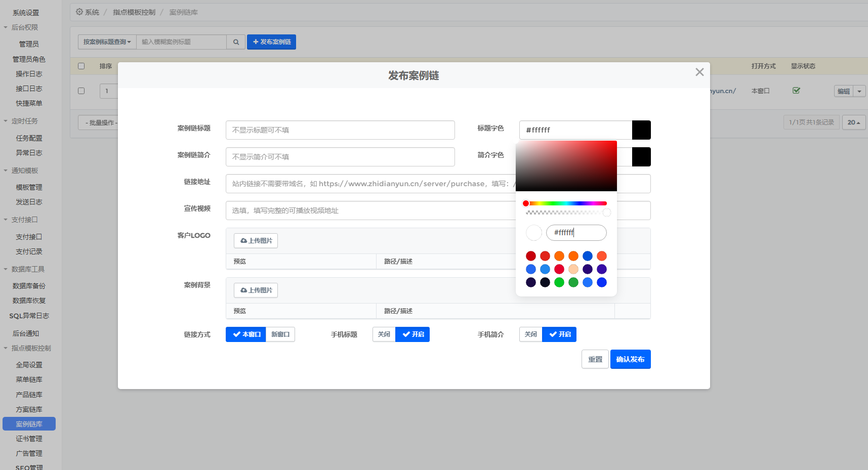
Task: Open 操作日志 in the sidebar
Action: coord(29,74)
